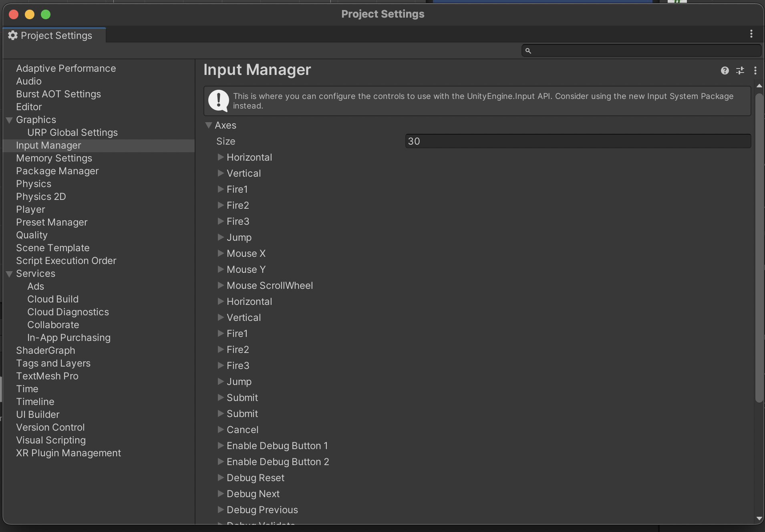Select the Project Settings tab

point(54,35)
